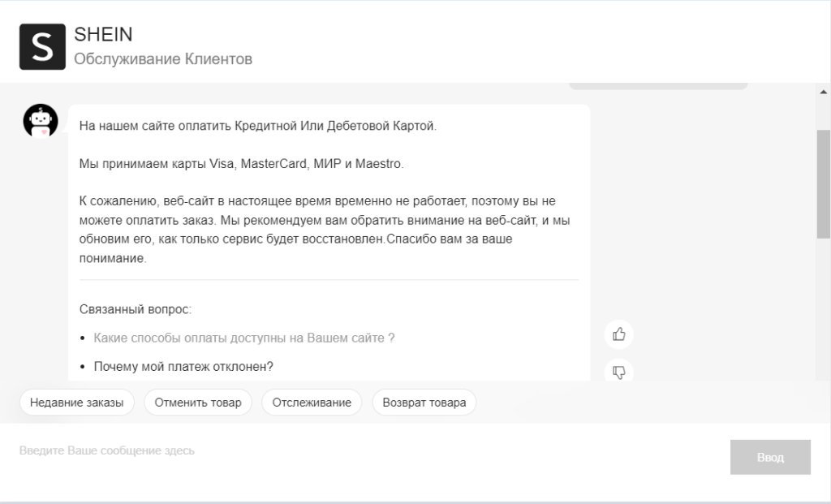Viewport: 831px width, 504px height.
Task: Click the SHEIN header title
Action: tap(103, 35)
